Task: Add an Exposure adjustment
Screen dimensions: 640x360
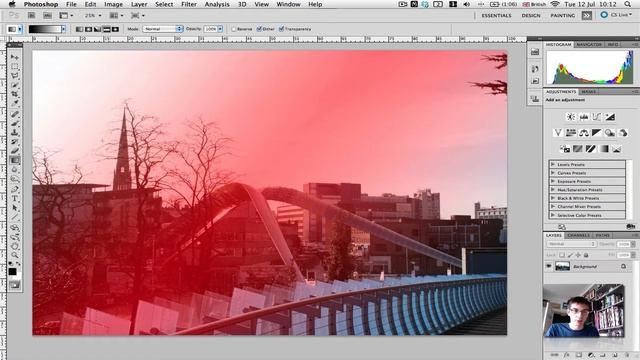Action: [610, 117]
